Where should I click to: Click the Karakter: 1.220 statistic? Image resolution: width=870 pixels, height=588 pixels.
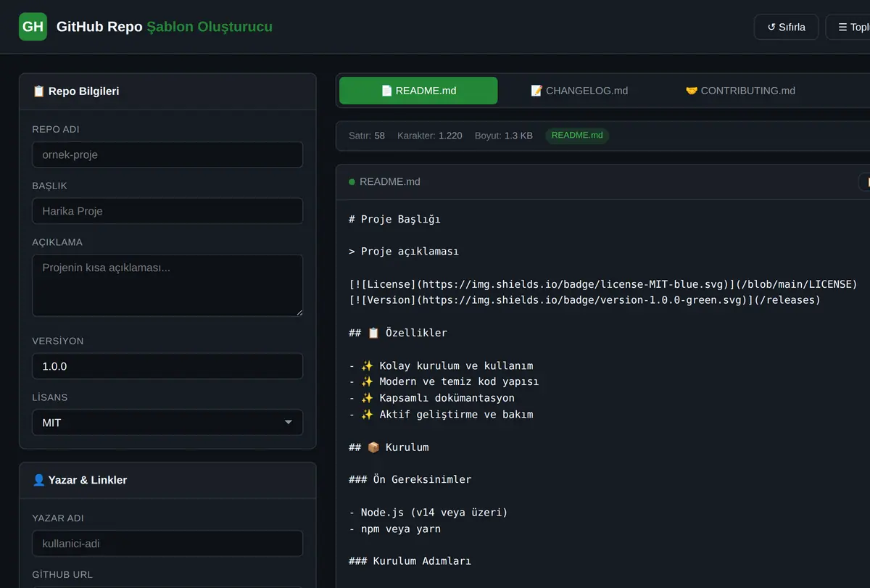pyautogui.click(x=430, y=136)
